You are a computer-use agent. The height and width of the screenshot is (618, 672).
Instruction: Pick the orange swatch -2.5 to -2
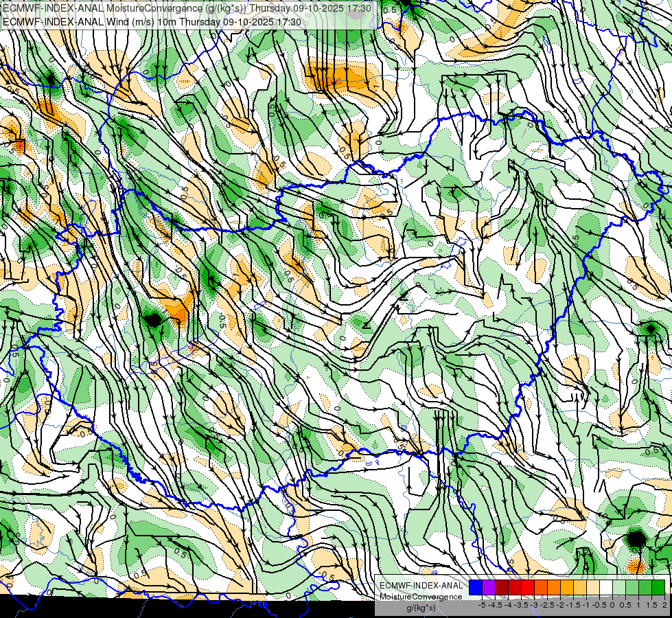coord(554,587)
